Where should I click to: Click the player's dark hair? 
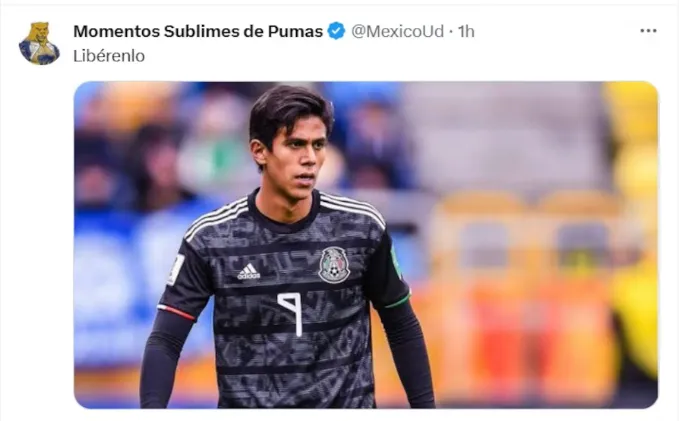point(288,113)
